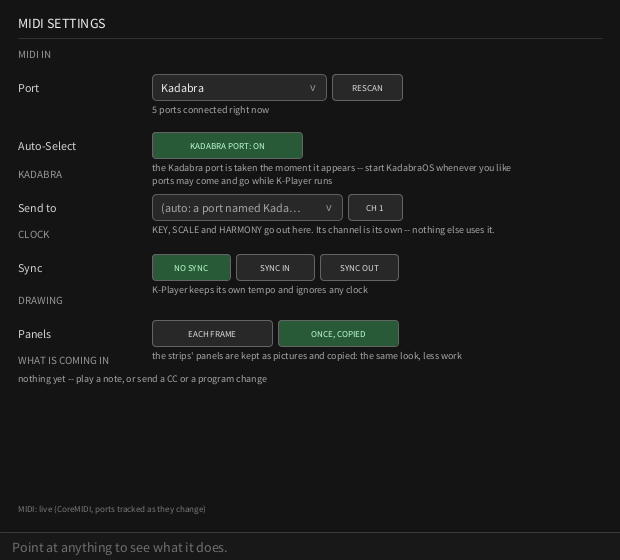
Task: Choose EACH FRAME panel drawing mode
Action: coord(212,334)
